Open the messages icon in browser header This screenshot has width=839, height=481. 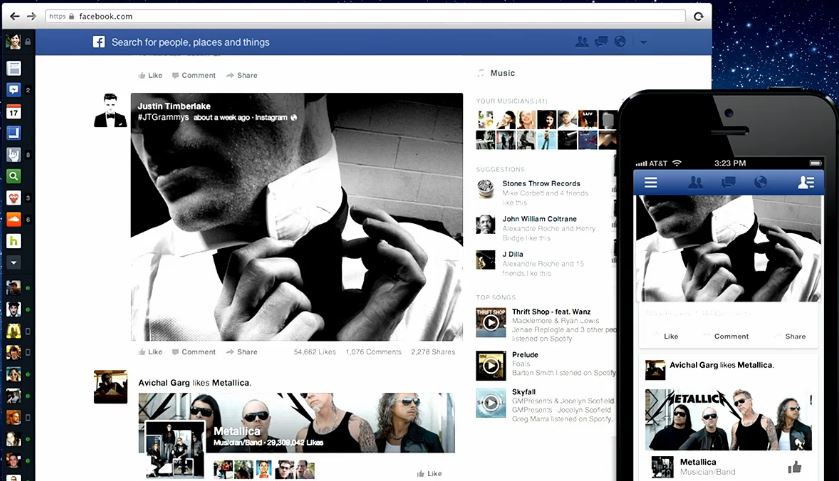click(601, 42)
